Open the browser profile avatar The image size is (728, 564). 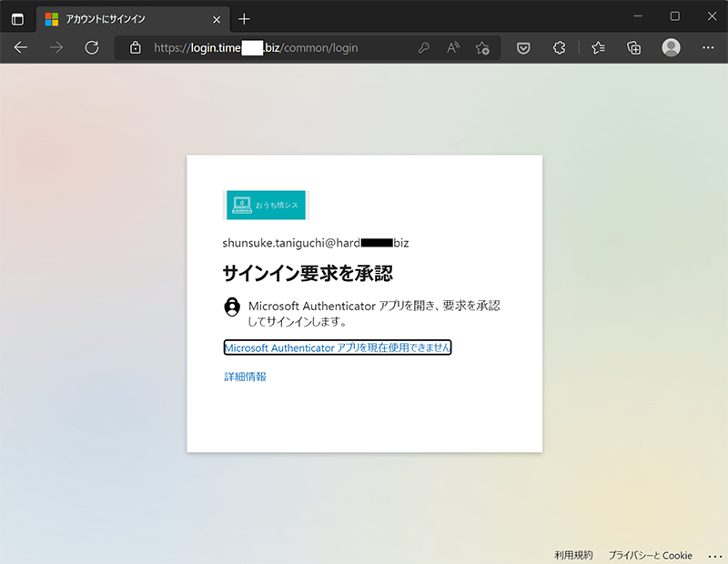point(671,47)
